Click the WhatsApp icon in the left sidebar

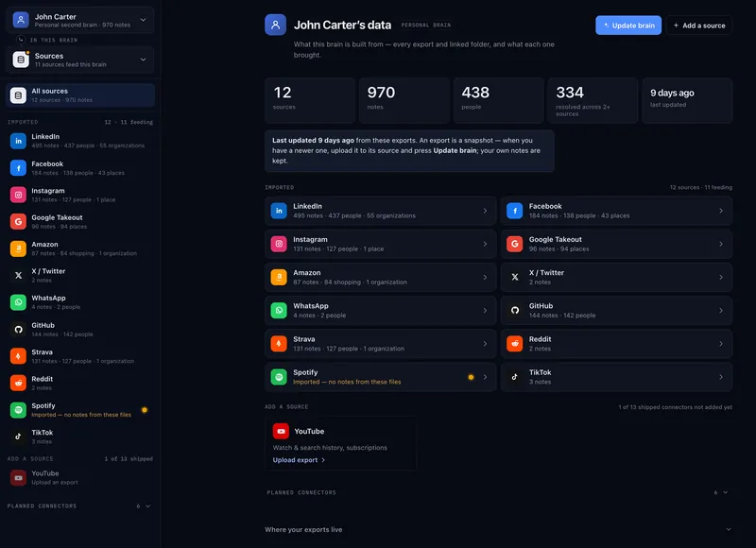[18, 302]
